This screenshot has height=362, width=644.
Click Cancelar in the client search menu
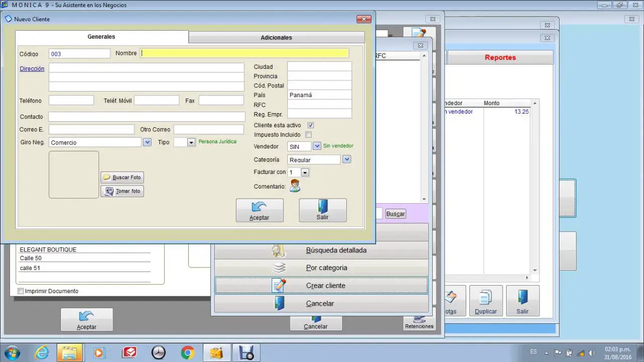[321, 303]
